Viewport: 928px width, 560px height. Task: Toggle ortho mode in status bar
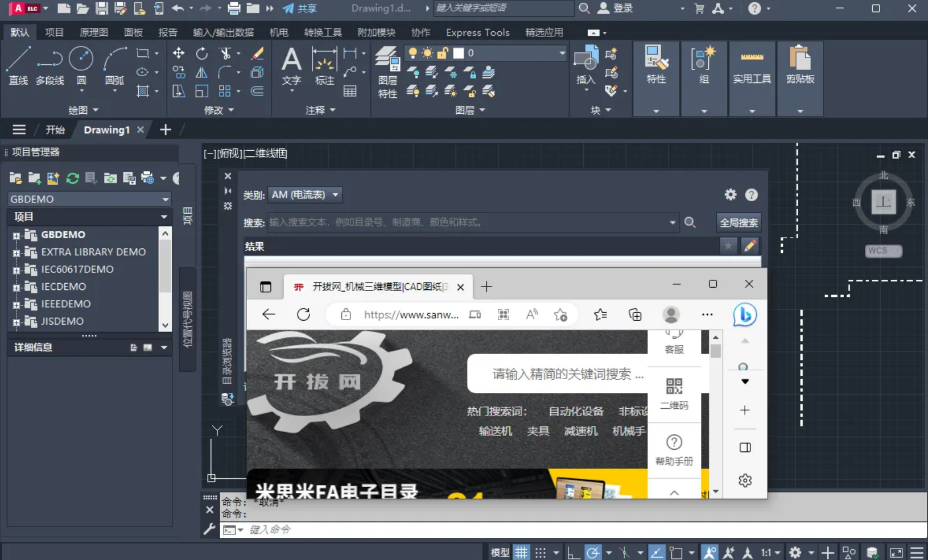coord(574,552)
